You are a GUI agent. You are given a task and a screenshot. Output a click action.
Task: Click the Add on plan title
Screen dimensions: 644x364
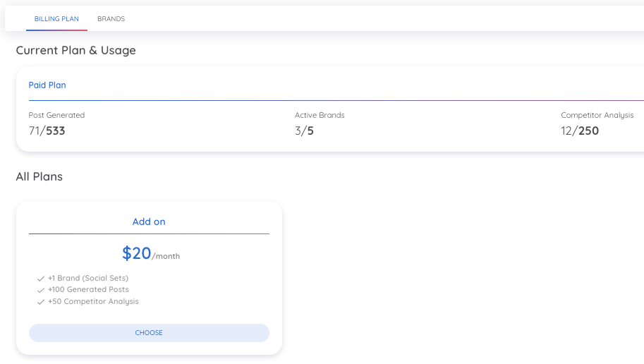click(x=149, y=222)
